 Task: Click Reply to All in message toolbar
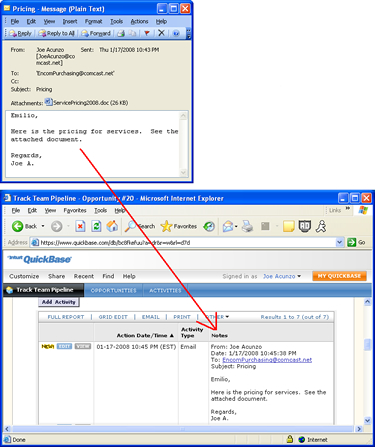coord(56,33)
